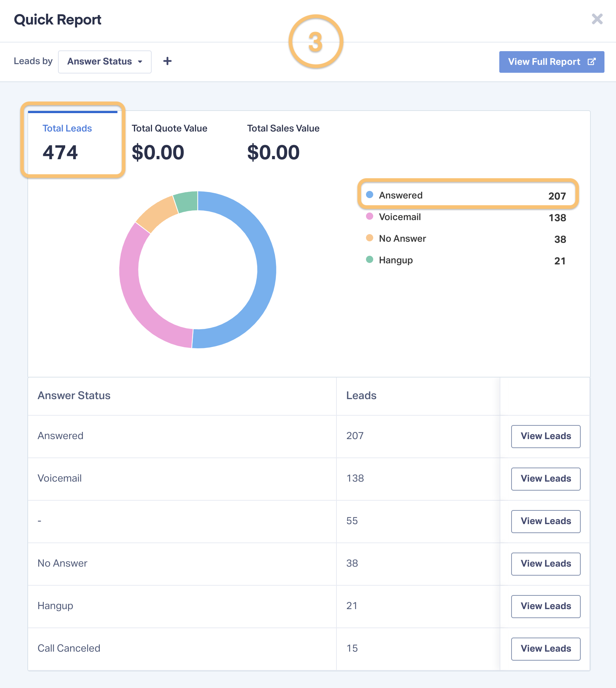Switch to the Total Sales Value tab

[x=283, y=143]
